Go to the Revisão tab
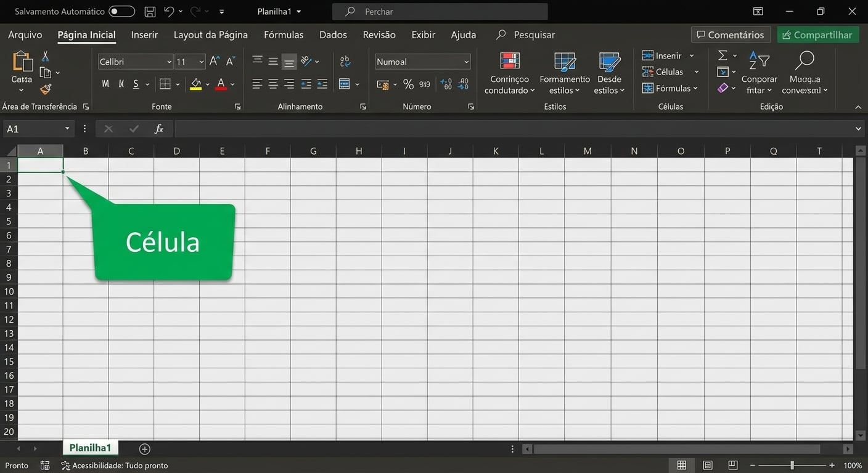868x473 pixels. [x=379, y=35]
